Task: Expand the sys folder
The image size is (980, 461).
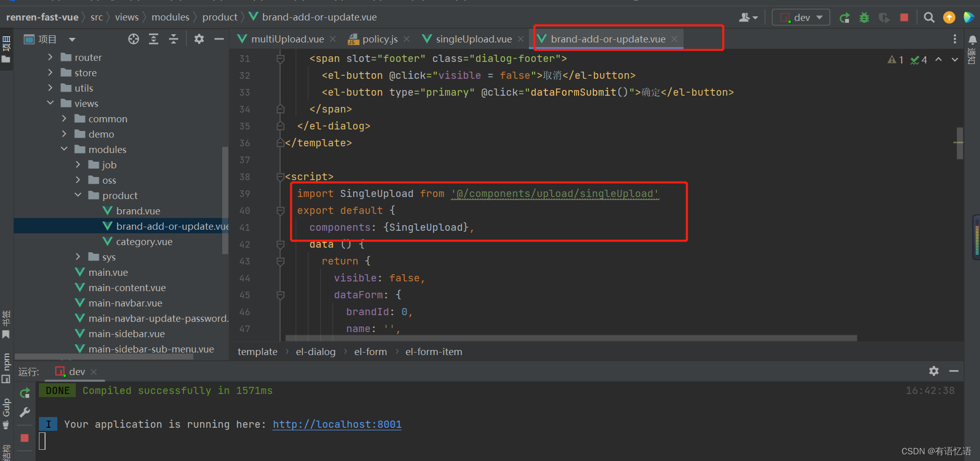Action: click(x=78, y=256)
